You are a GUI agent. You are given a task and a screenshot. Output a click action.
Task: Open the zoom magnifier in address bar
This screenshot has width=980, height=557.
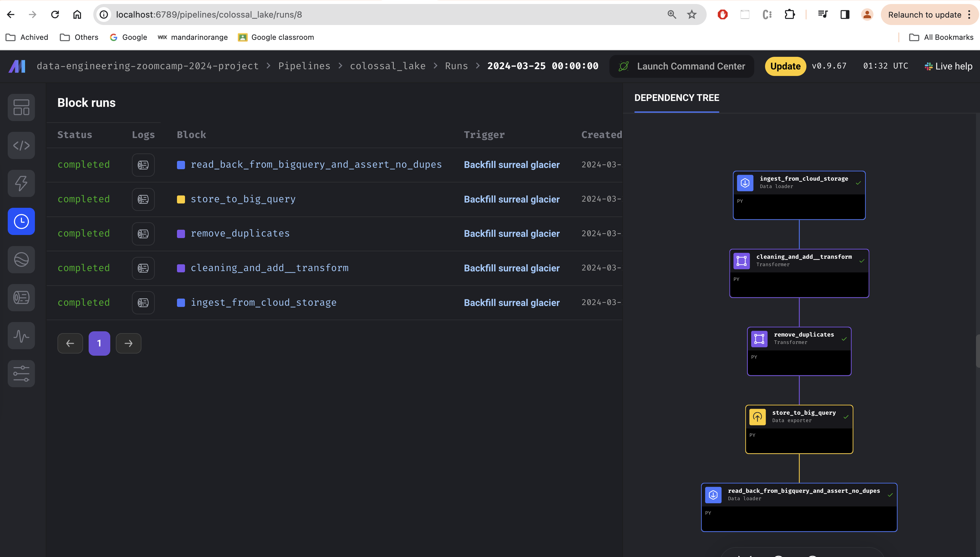pos(672,15)
